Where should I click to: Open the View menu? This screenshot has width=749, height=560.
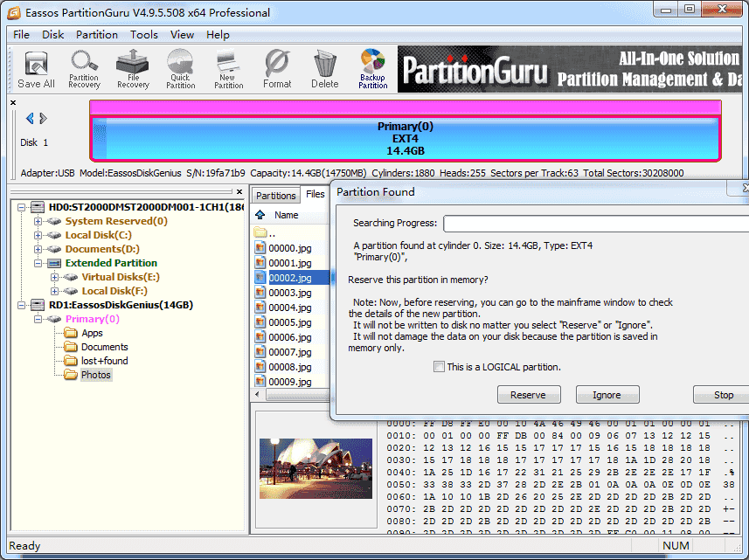(182, 35)
